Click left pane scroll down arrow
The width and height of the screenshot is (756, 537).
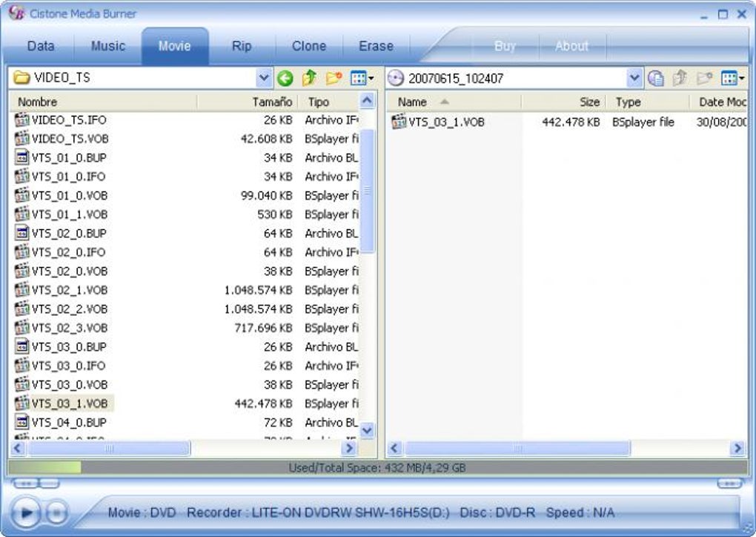pos(367,430)
